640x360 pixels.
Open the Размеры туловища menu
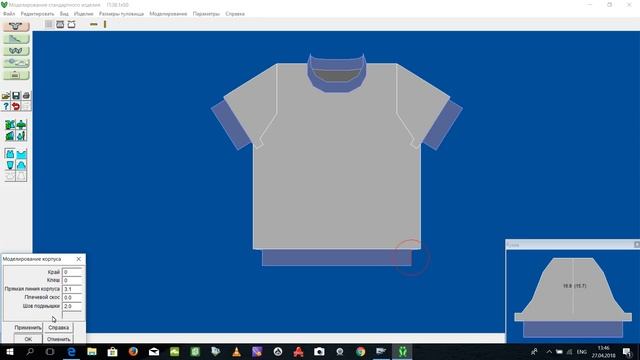[121, 14]
